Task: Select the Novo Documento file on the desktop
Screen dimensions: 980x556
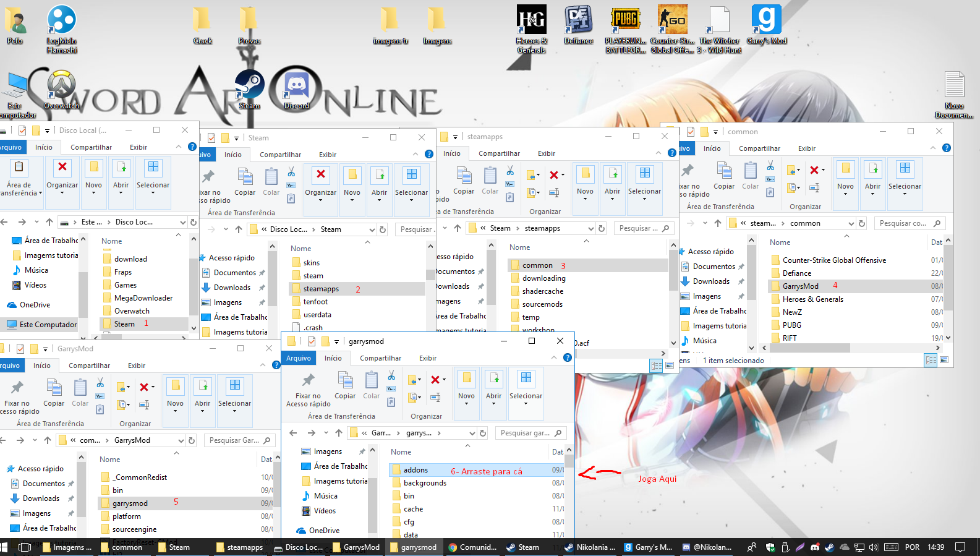Action: tap(954, 94)
